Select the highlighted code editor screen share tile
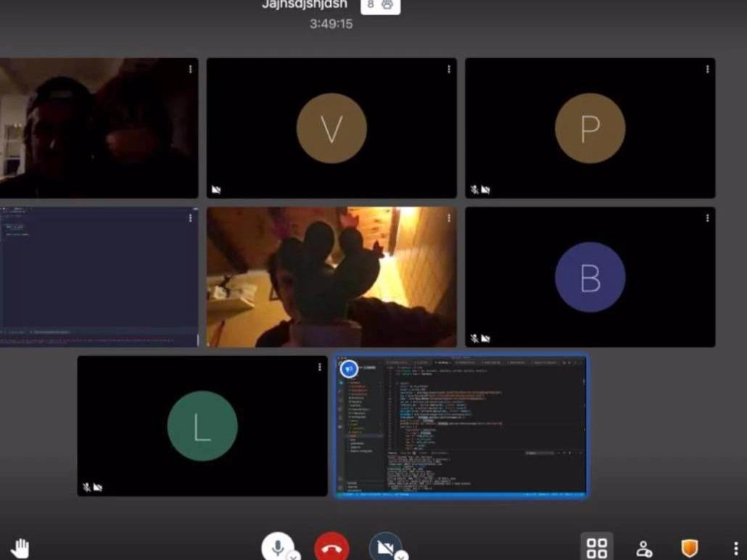The width and height of the screenshot is (747, 560). 462,428
